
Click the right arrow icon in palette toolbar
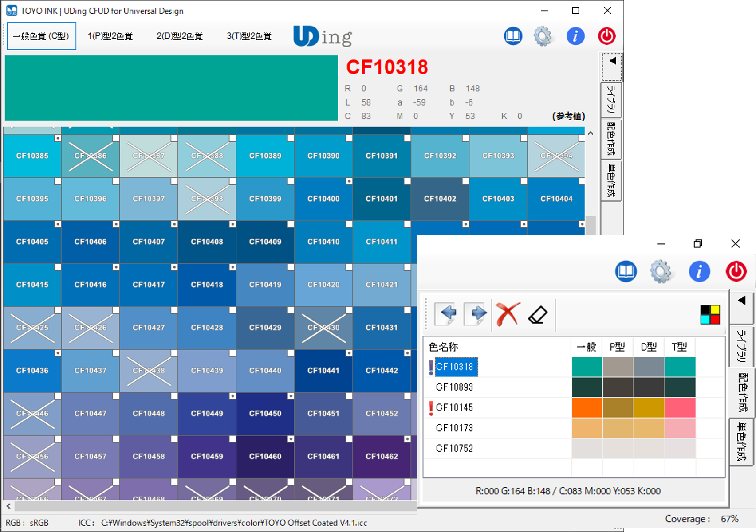pyautogui.click(x=477, y=314)
